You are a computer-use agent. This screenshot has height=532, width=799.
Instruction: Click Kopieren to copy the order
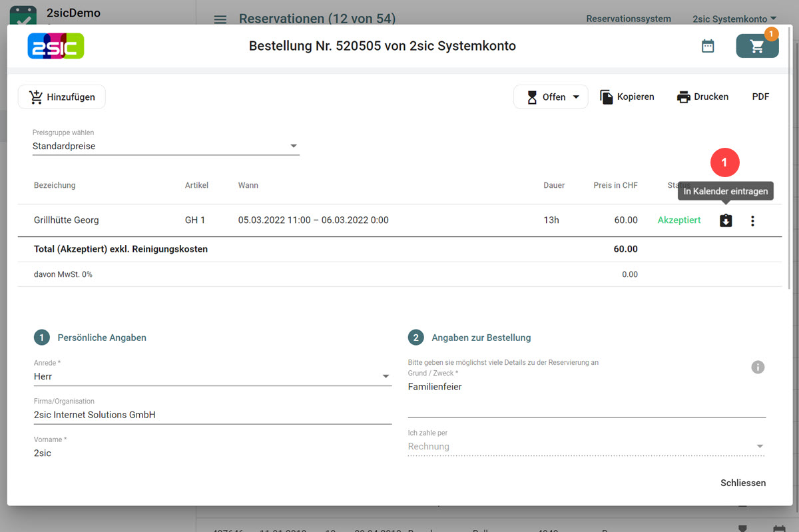[627, 97]
